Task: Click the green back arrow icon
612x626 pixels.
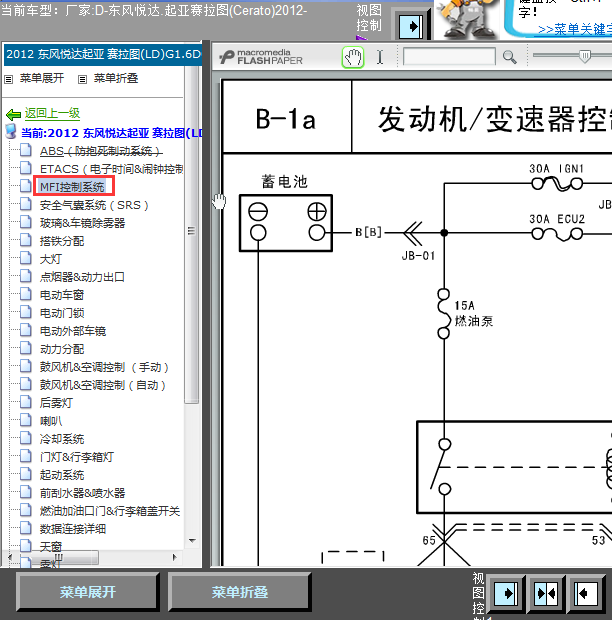Action: tap(14, 115)
